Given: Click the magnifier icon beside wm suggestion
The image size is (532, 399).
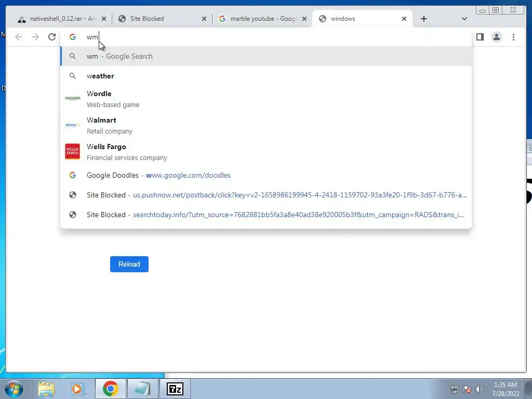Looking at the screenshot, I should (x=73, y=56).
